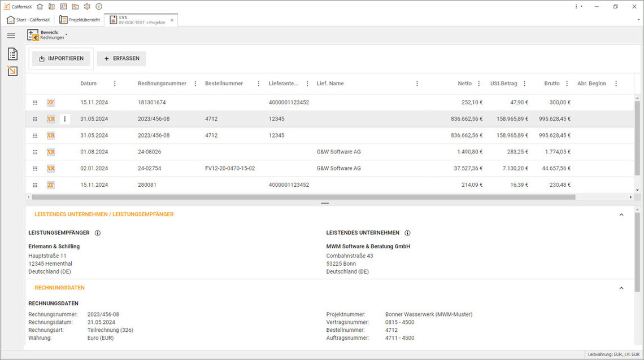
Task: Click the 214,09 € net amount
Action: 472,185
